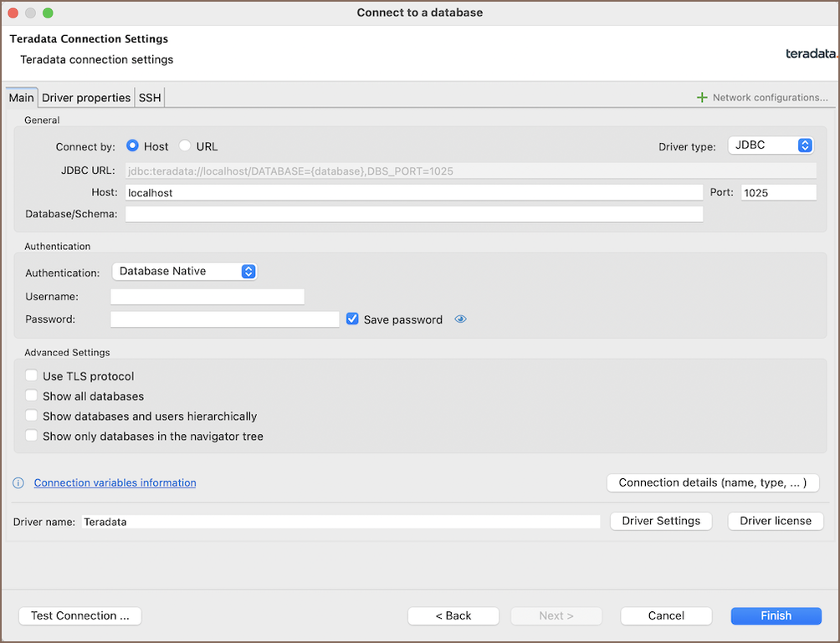840x643 pixels.
Task: Enable Show databases and users hierarchically
Action: click(32, 416)
